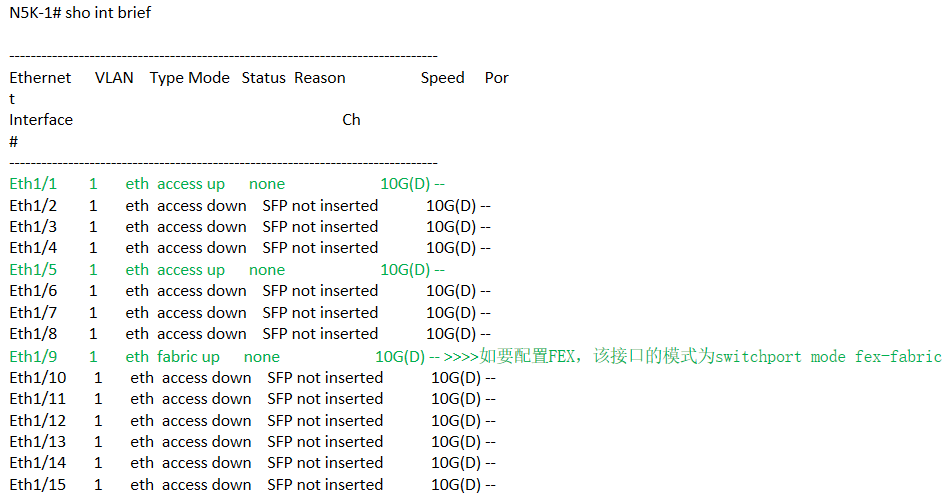949x494 pixels.
Task: Click 'access down' in the Eth1/10 row
Action: point(206,378)
